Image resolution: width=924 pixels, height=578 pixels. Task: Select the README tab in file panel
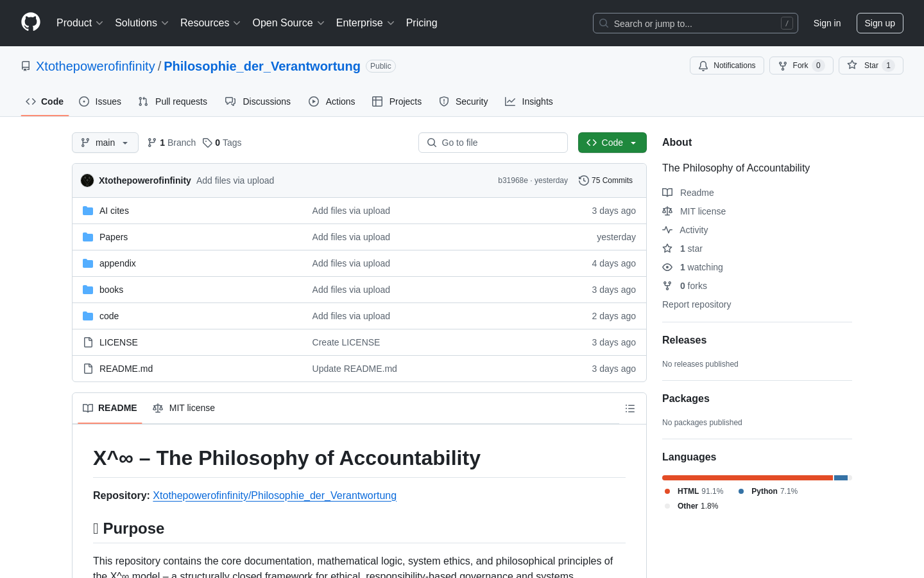click(x=110, y=408)
